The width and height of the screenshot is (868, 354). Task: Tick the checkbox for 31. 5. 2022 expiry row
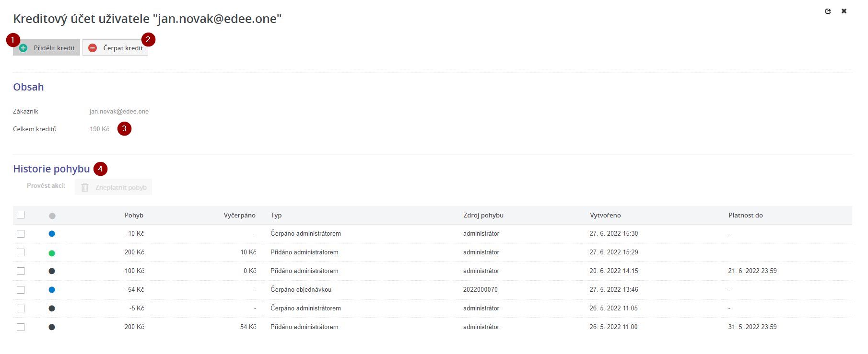coord(21,327)
